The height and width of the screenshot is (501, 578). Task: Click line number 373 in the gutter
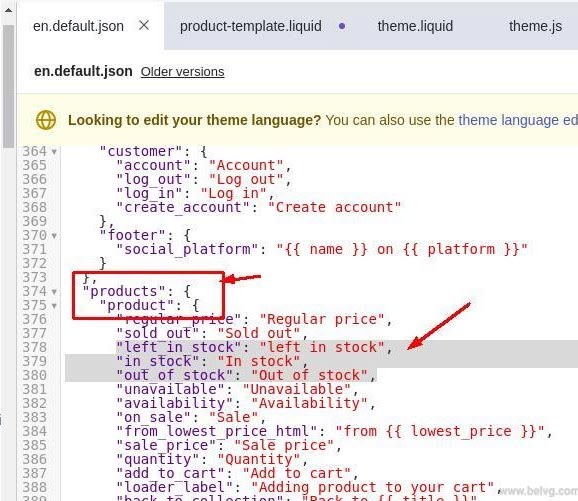[x=34, y=278]
